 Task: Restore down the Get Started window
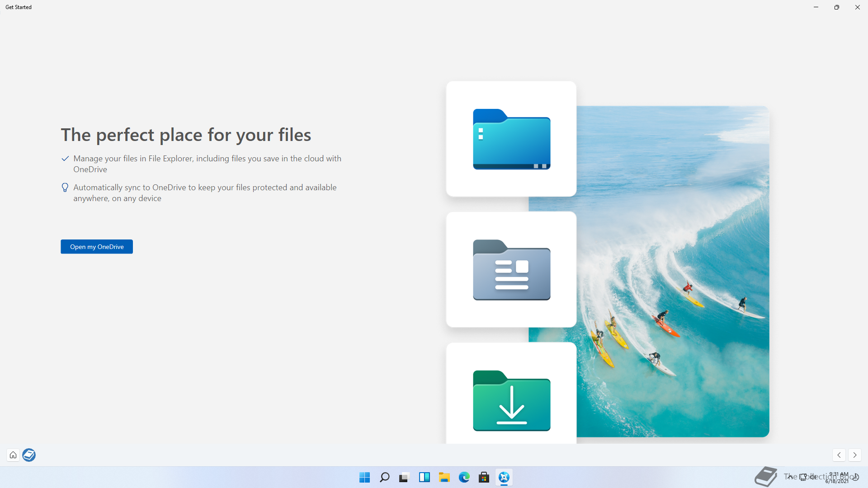tap(836, 7)
